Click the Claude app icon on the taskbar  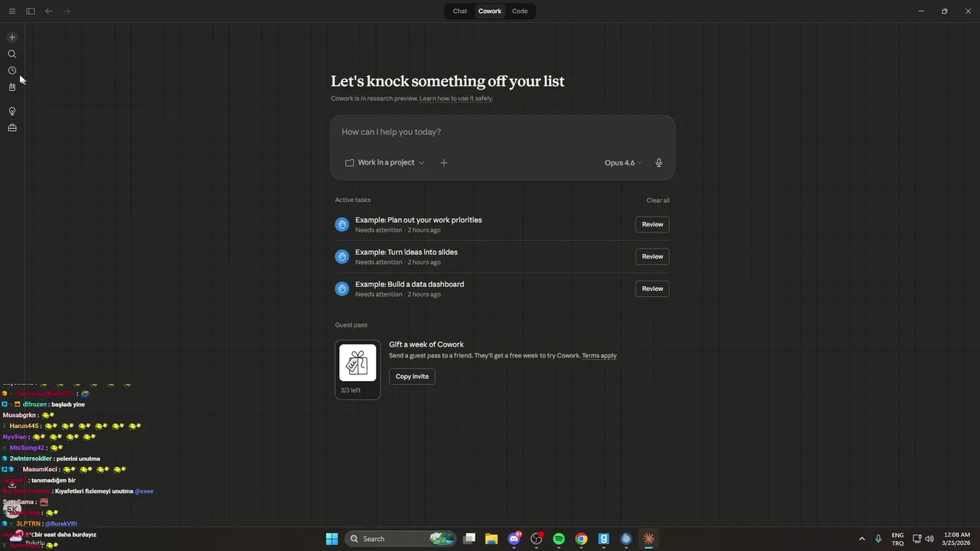coord(648,539)
